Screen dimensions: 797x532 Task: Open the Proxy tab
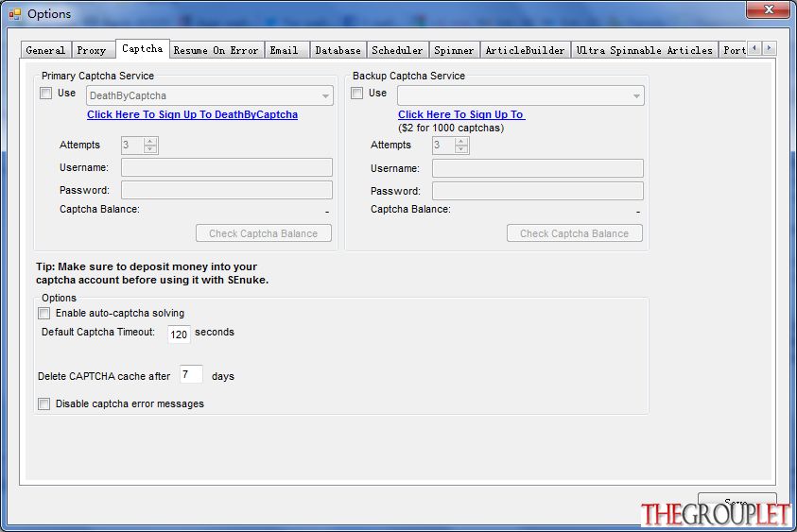click(x=92, y=50)
